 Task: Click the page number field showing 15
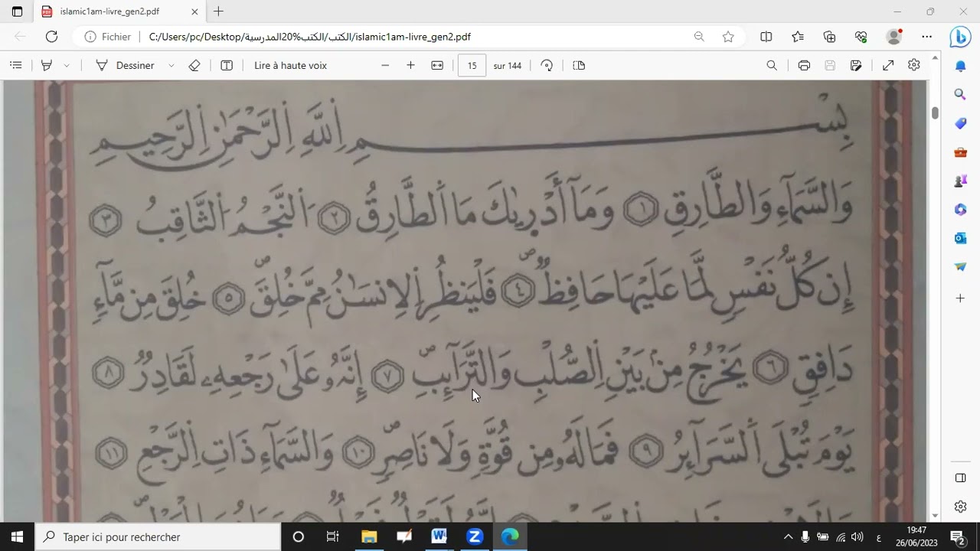pos(472,66)
